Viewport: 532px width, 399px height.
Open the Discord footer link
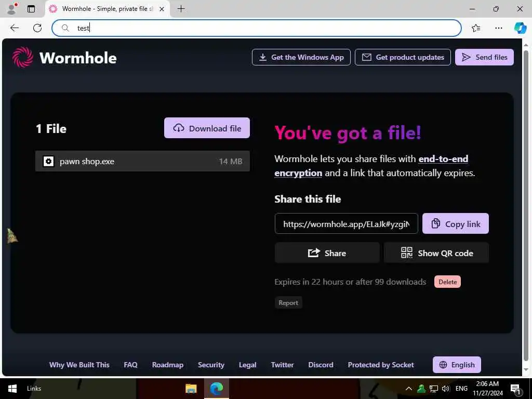321,365
